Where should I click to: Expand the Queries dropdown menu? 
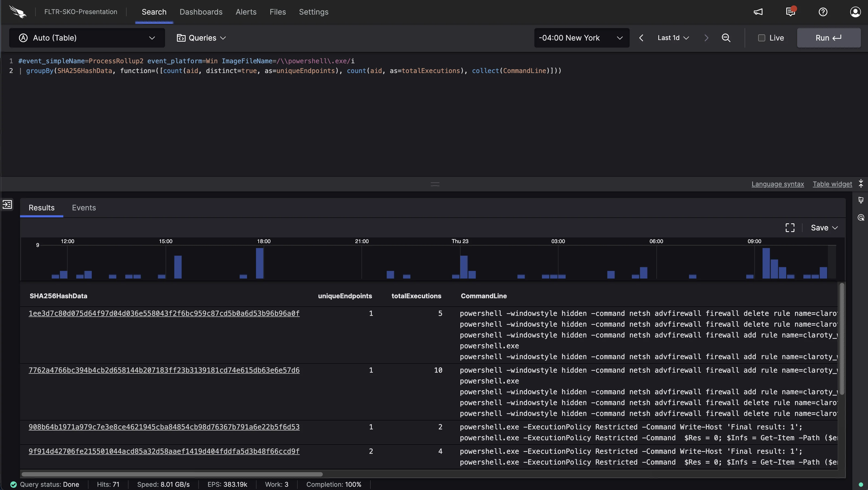coord(202,38)
